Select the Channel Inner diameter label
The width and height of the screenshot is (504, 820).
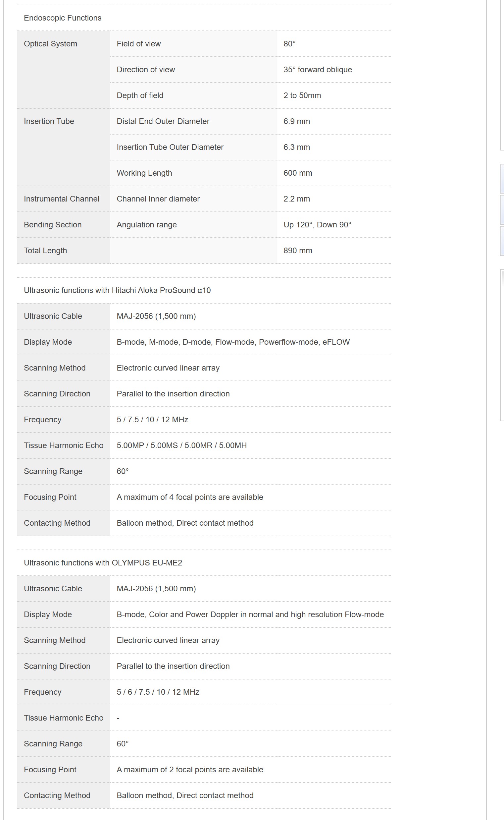158,199
